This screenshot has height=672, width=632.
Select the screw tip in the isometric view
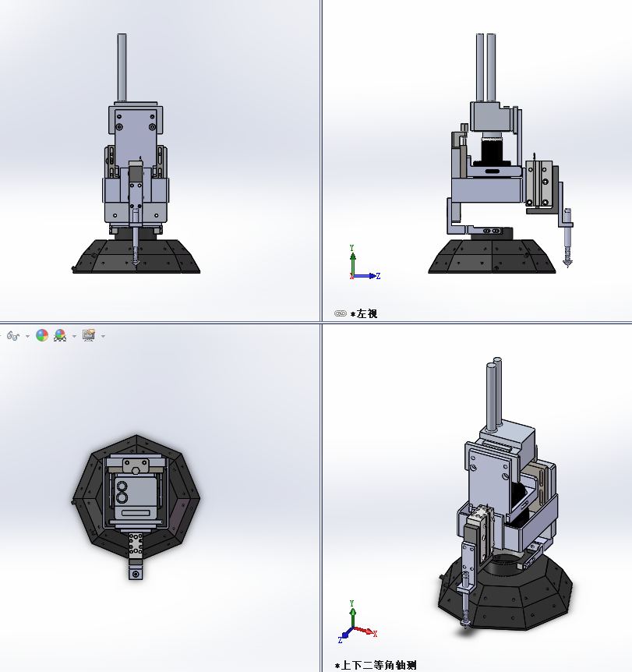(x=466, y=623)
